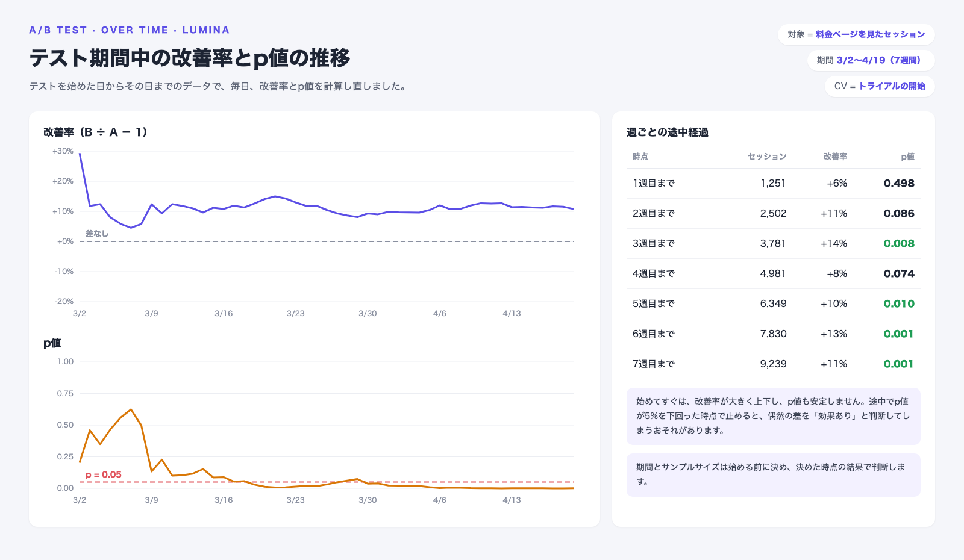Select the 7週目まで row label
The height and width of the screenshot is (560, 964).
[654, 364]
